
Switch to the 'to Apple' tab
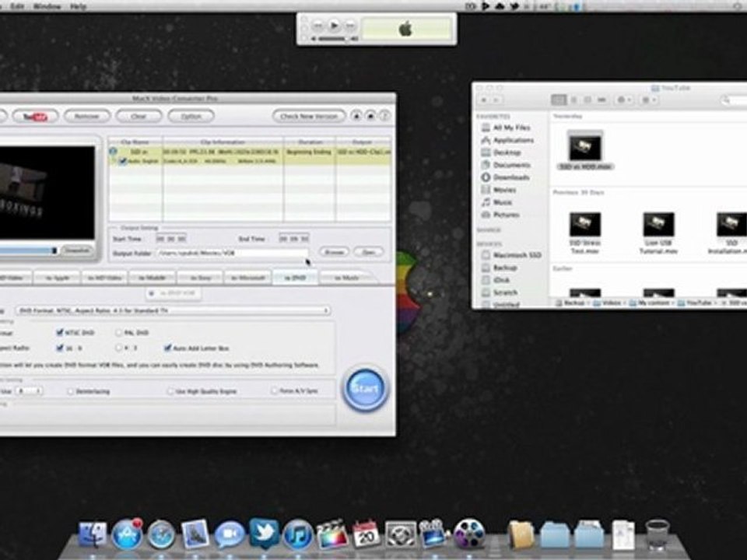[57, 278]
